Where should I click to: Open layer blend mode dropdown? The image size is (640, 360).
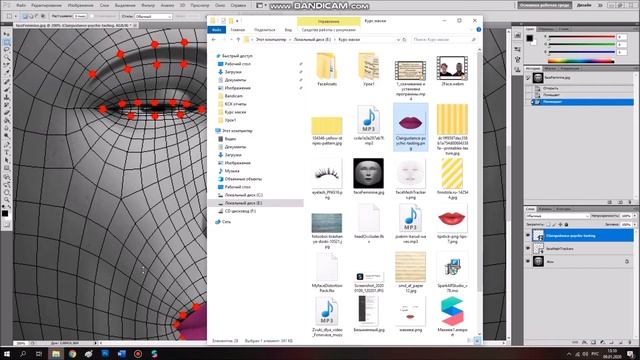coord(558,216)
